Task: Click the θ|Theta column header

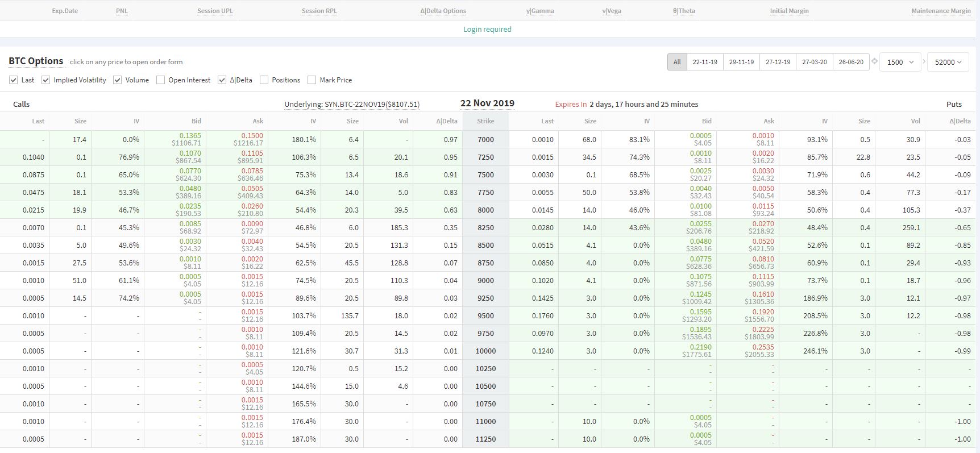Action: point(684,11)
